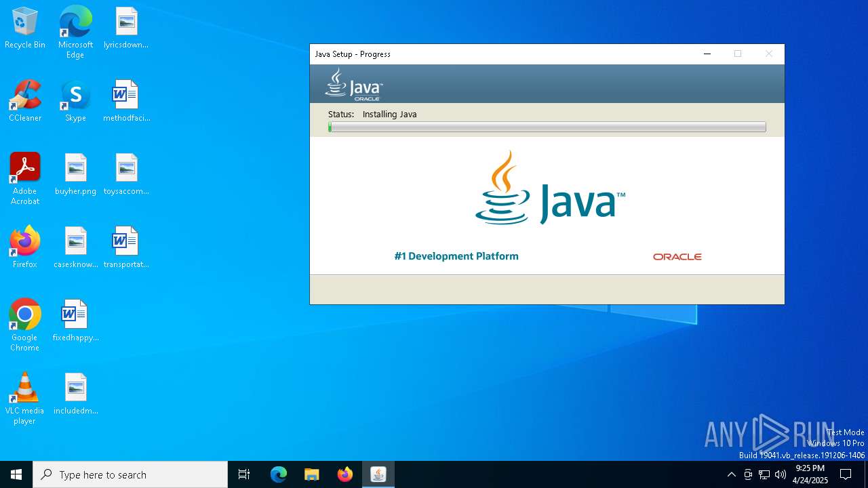Click the taskbar search box
Screen dimensions: 868x488
[130, 474]
